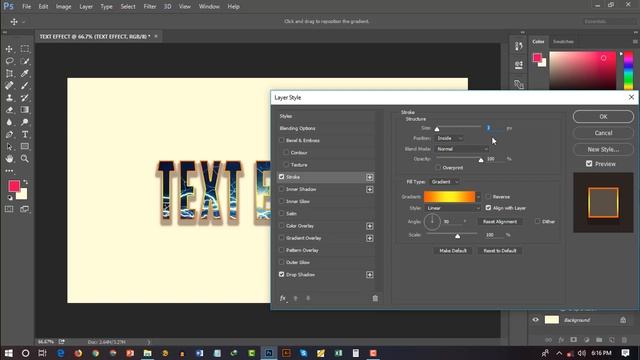Select the Rectangle shape tool
640x360 pixels.
pyautogui.click(x=25, y=147)
